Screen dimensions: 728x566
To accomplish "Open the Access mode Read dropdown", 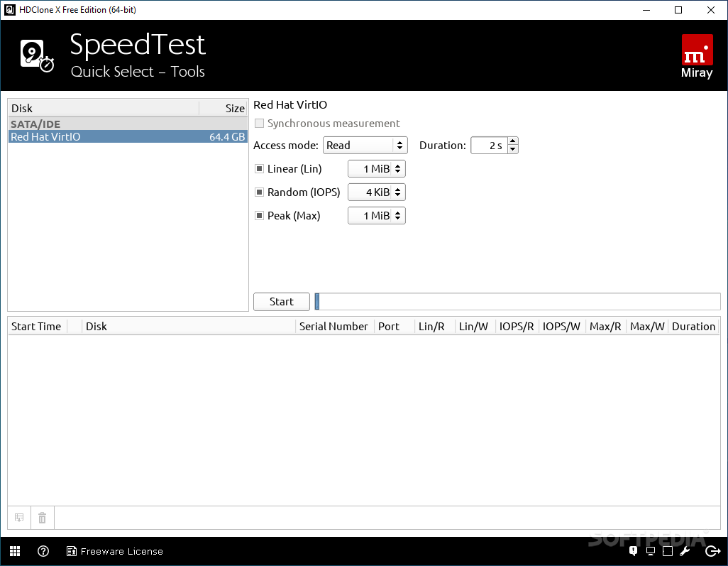I will (365, 146).
